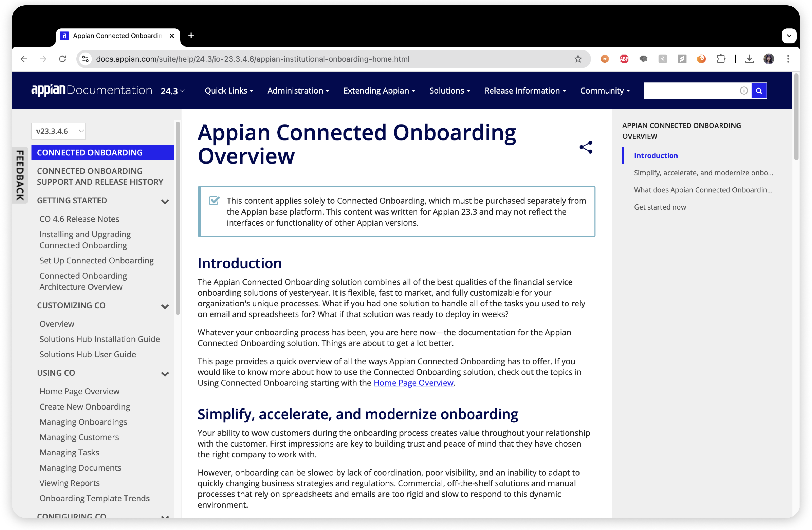Screen dimensions: 812x530
Task: Reload the page with refresh icon
Action: (x=62, y=59)
